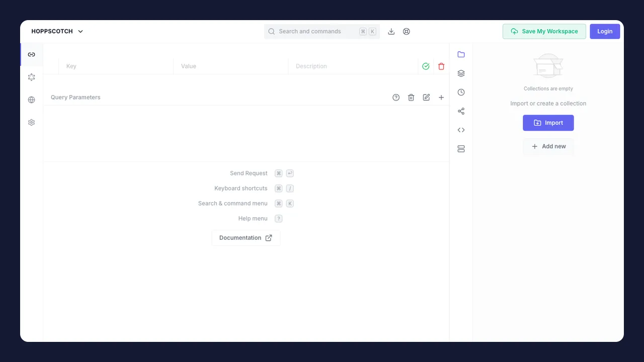Click the Search and commands field
Image resolution: width=644 pixels, height=362 pixels.
[322, 31]
